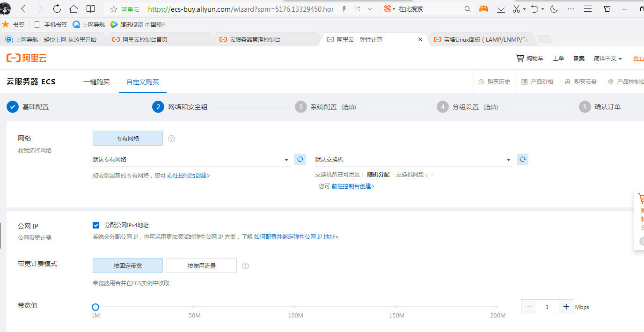Viewport: 644px width, 332px height.
Task: Increase bandwidth with the plus button
Action: point(566,307)
